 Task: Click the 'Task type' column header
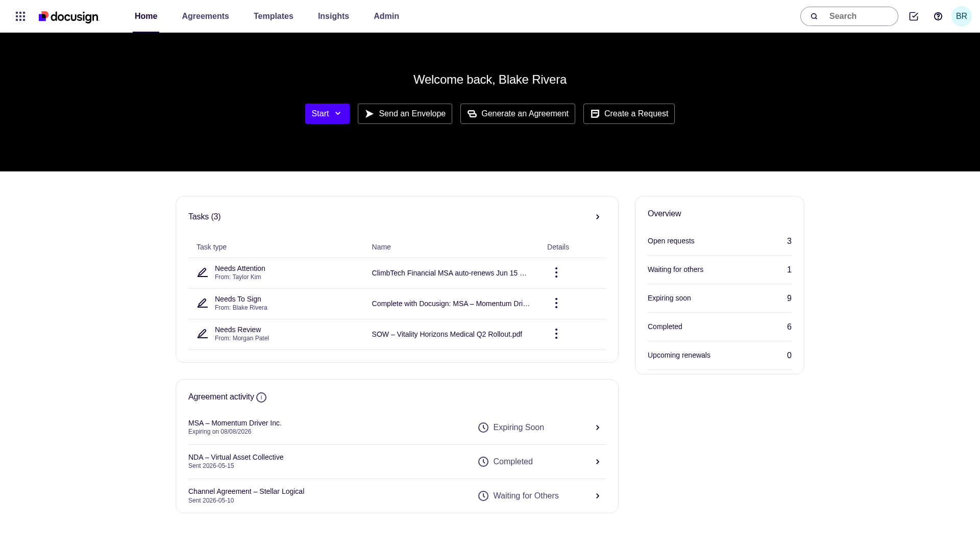211,247
